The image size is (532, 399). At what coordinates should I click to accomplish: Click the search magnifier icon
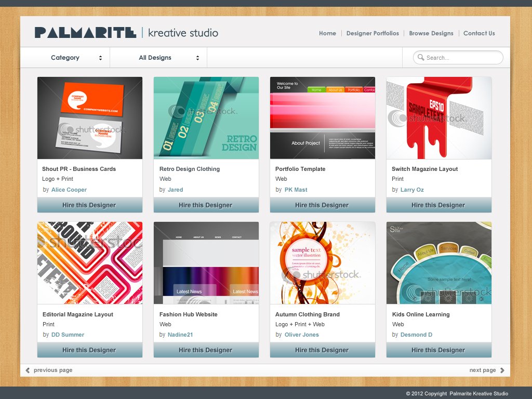(x=421, y=58)
